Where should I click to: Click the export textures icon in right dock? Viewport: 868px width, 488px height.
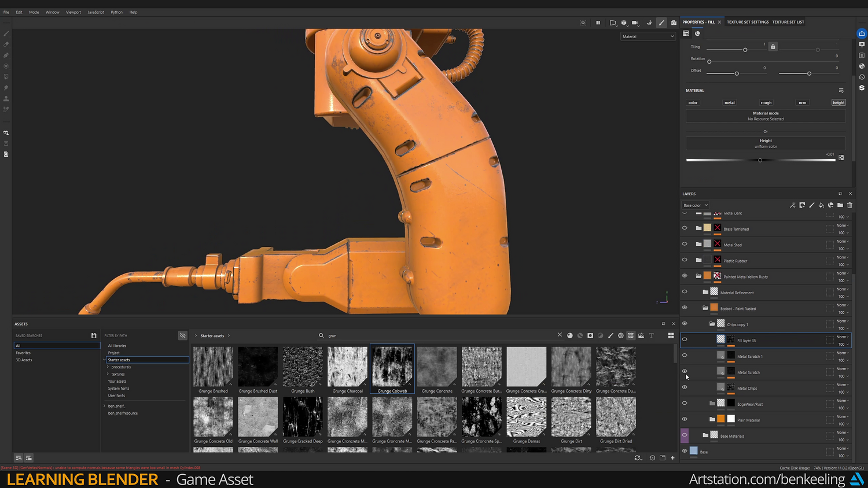point(862,34)
